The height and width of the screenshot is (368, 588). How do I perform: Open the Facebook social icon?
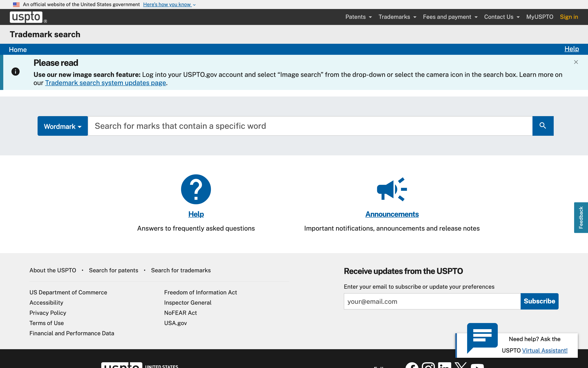[x=412, y=365]
